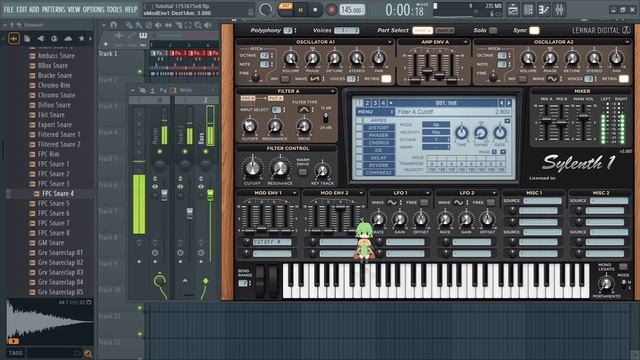Select the CHORUS effect tab
640x360 pixels.
pyautogui.click(x=379, y=143)
